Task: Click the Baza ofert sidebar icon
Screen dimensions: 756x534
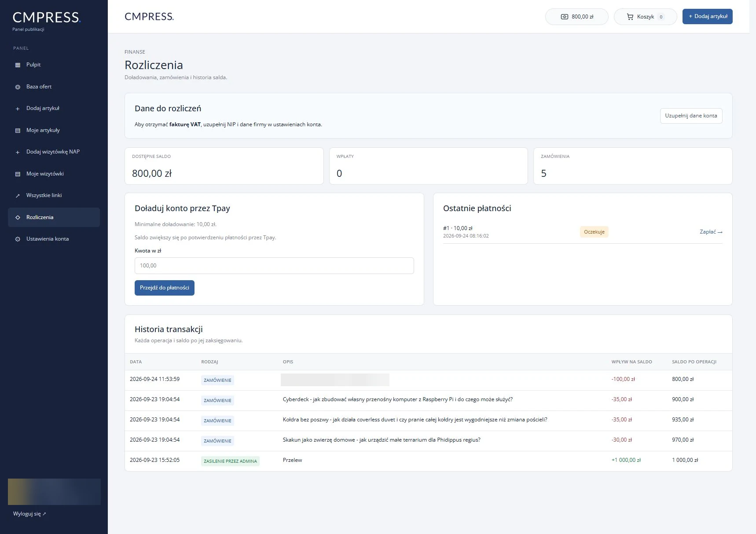Action: [x=18, y=87]
